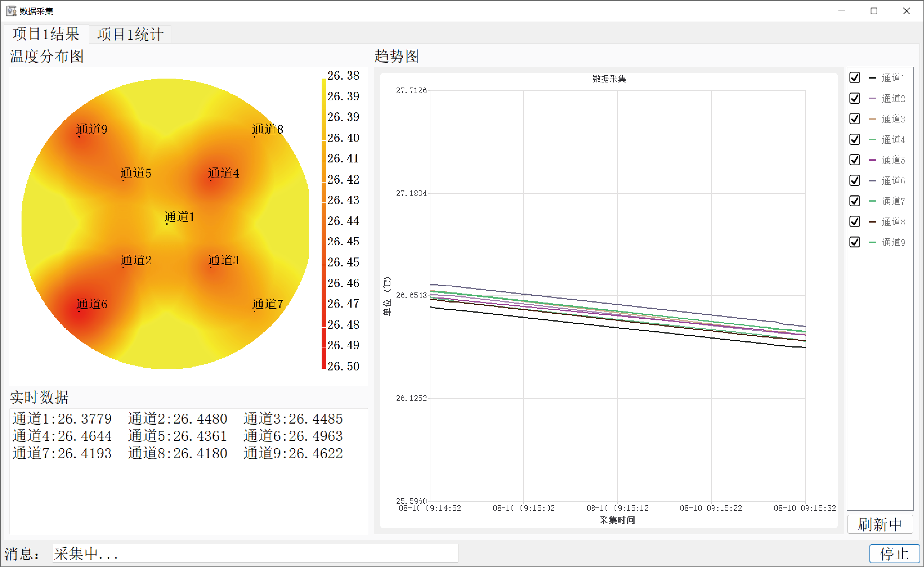Hide the 通道7 series checkbox
Image resolution: width=924 pixels, height=567 pixels.
(855, 201)
